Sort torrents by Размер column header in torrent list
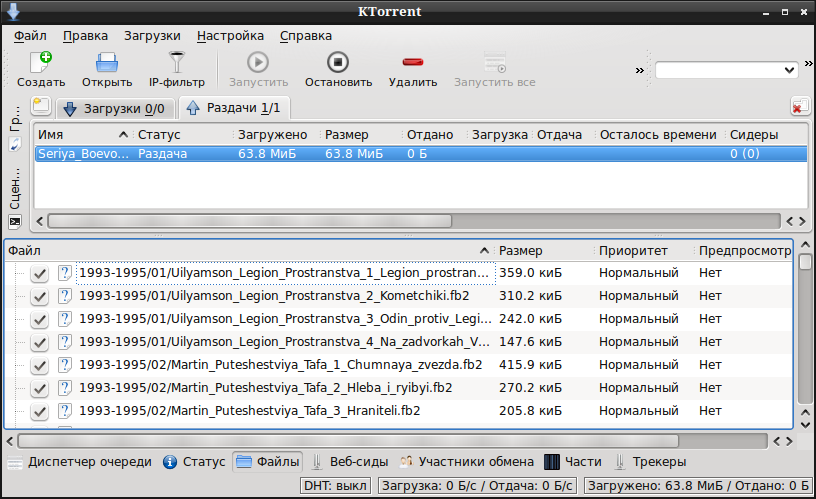Image resolution: width=816 pixels, height=499 pixels. point(361,135)
